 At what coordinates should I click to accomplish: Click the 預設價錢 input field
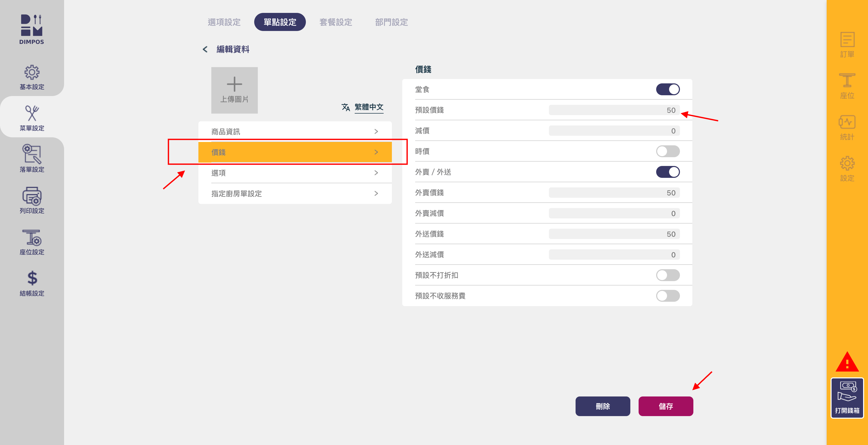point(614,110)
